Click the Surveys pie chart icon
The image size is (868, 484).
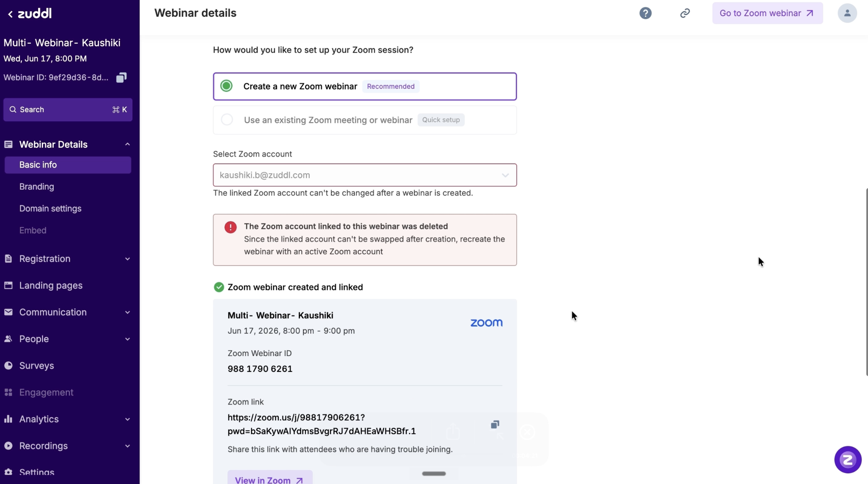[8, 365]
